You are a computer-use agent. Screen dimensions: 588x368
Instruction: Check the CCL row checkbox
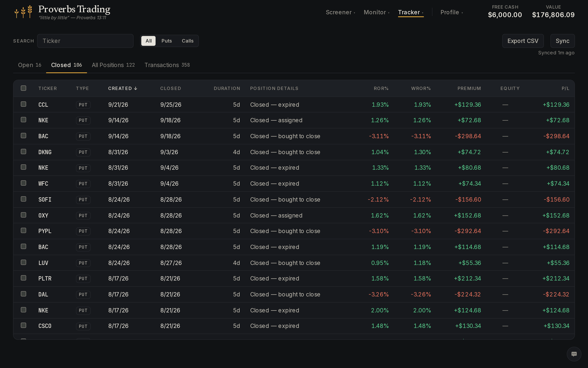[23, 104]
